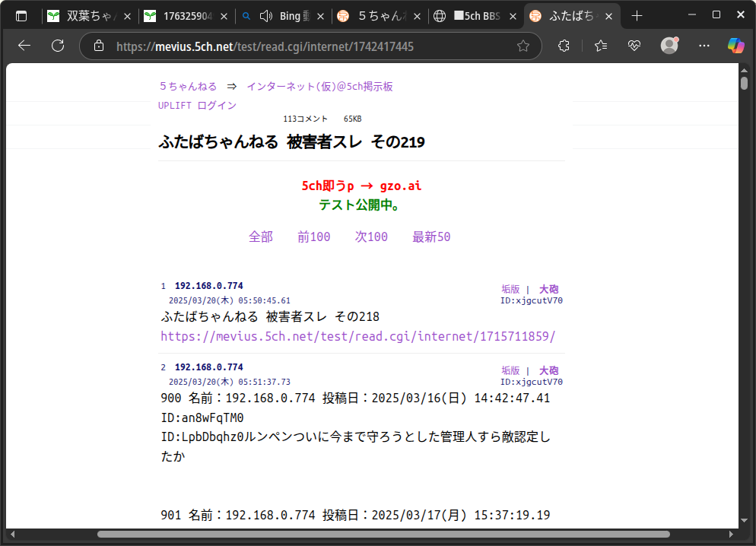Image resolution: width=756 pixels, height=546 pixels.
Task: Open Browser essentials heart icon
Action: click(x=634, y=46)
